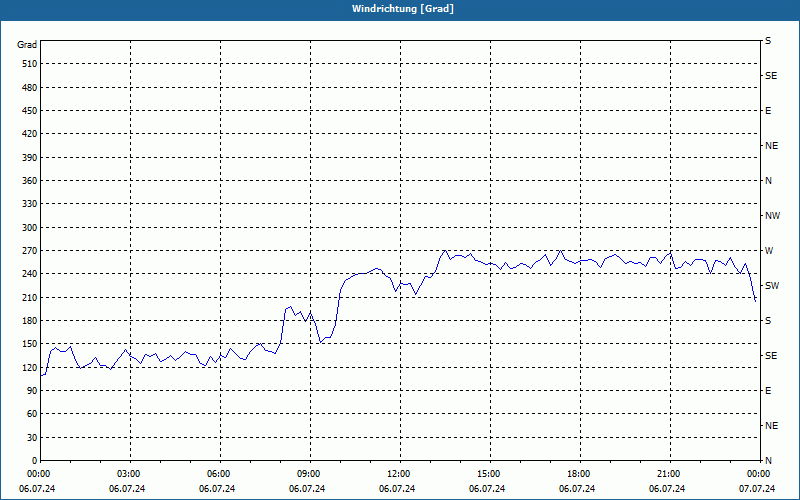Click the 07.07.24 date label
Viewport: 800px width, 500px height.
[x=757, y=489]
